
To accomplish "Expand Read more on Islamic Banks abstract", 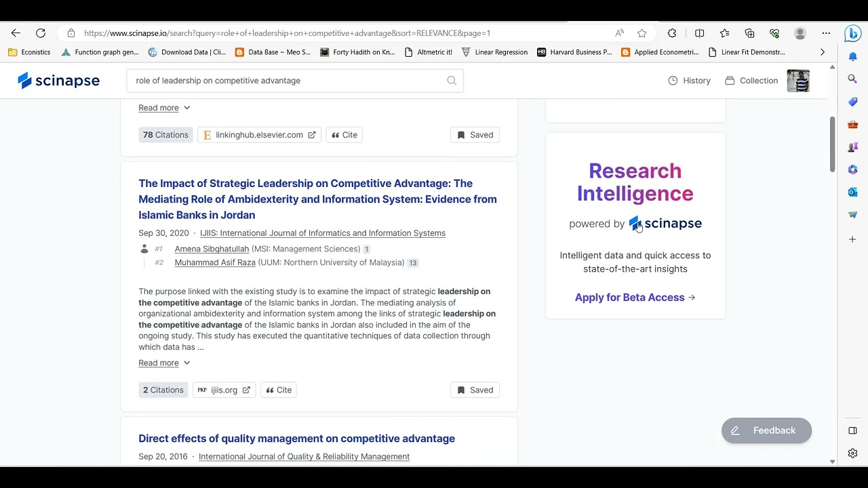I will (165, 363).
